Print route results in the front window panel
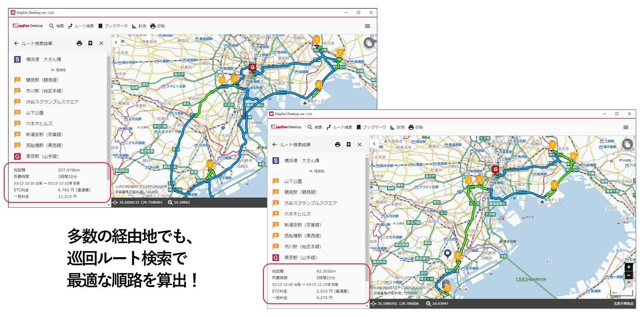Image resolution: width=644 pixels, height=317 pixels. coord(338,144)
